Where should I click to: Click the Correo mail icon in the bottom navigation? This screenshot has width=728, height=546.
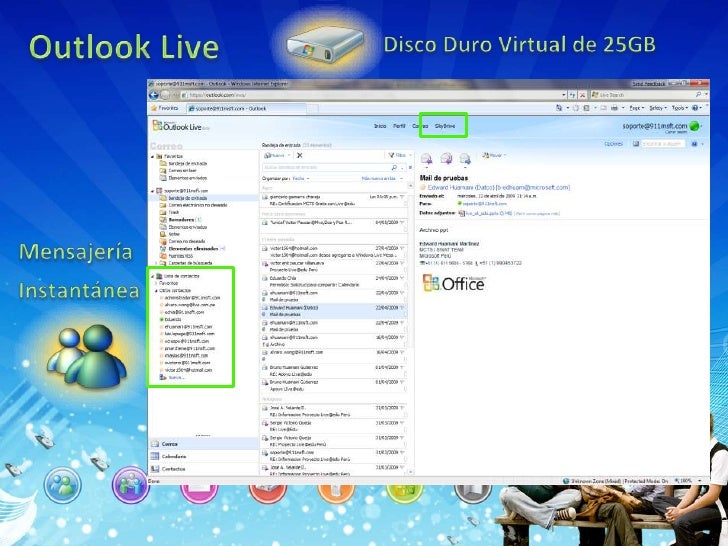(x=155, y=444)
